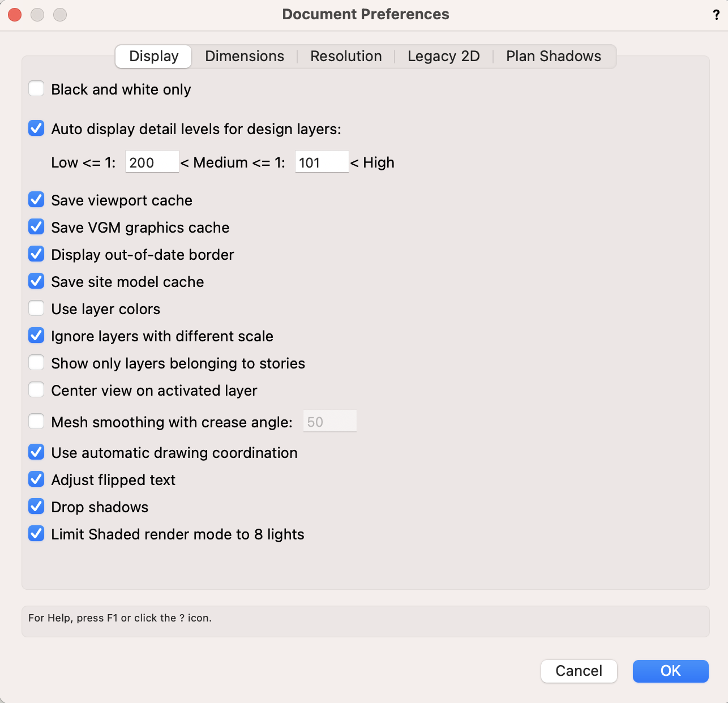Image resolution: width=728 pixels, height=703 pixels.
Task: Uncheck Ignore layers with different scale
Action: coord(37,336)
